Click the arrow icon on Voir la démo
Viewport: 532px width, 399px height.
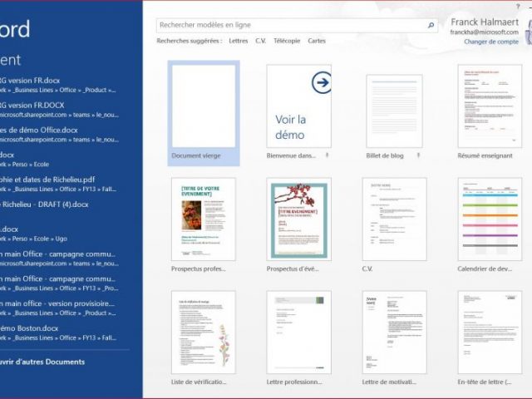click(322, 82)
